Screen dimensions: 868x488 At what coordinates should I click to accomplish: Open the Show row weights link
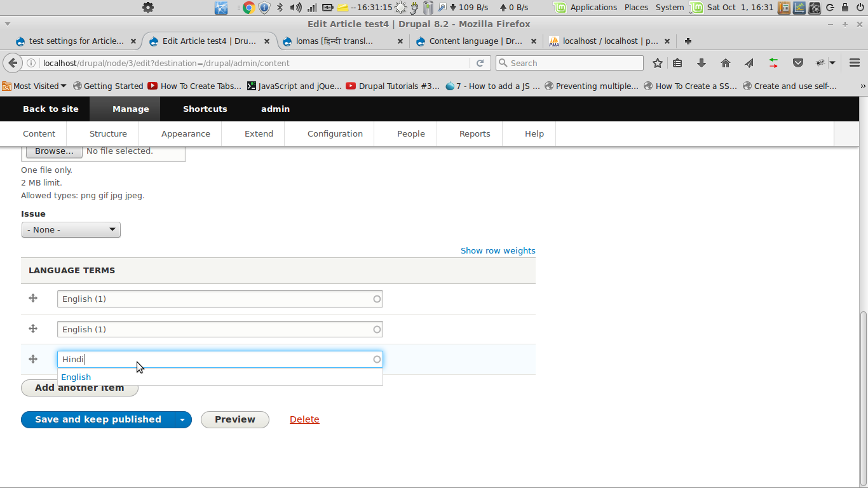point(498,250)
